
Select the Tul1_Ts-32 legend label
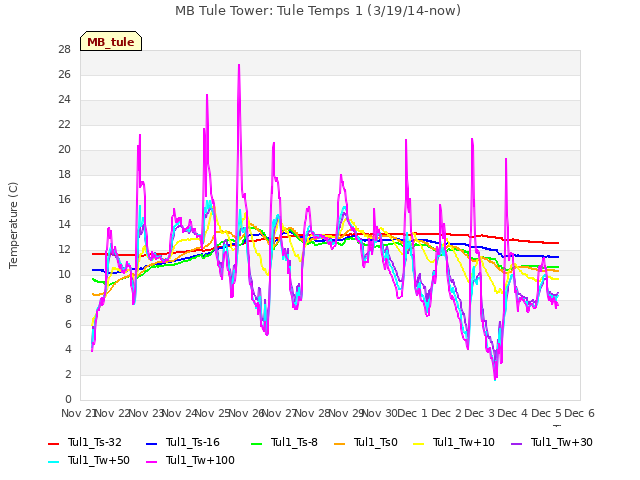[x=95, y=442]
